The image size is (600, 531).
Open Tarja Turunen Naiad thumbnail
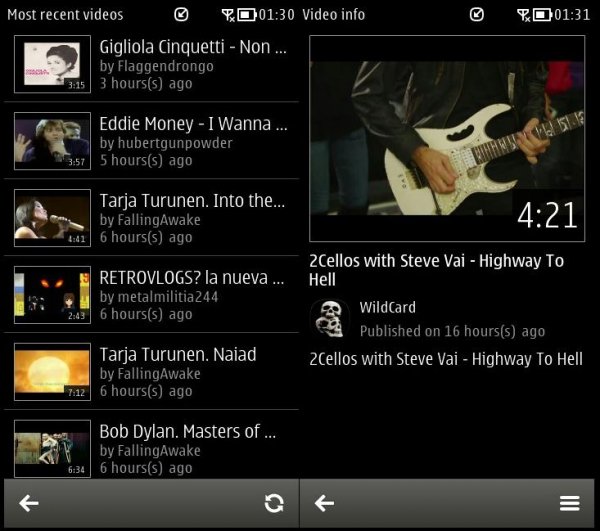(x=52, y=372)
